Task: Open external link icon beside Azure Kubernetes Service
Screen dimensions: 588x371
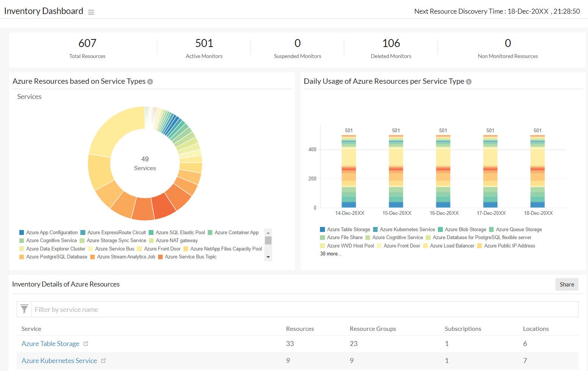Action: (103, 361)
